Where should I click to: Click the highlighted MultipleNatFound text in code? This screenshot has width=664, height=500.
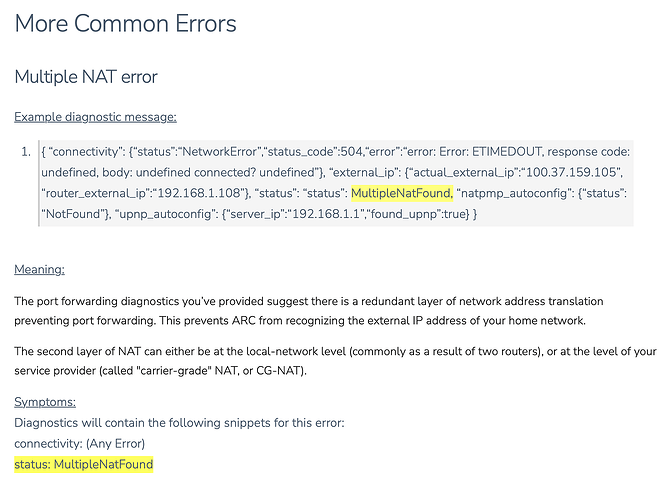(x=402, y=193)
